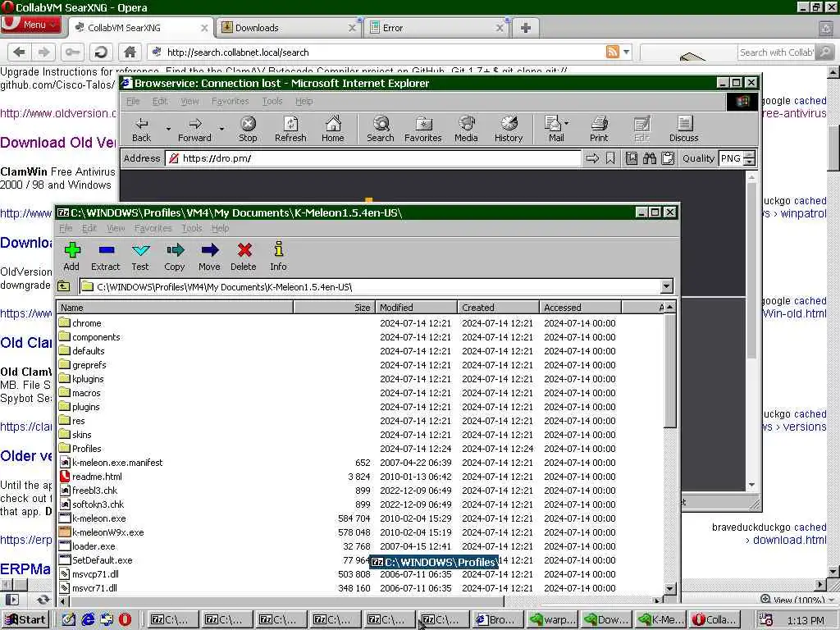Launch Internet Explorer from quick launch
The width and height of the screenshot is (840, 630).
coord(87,620)
